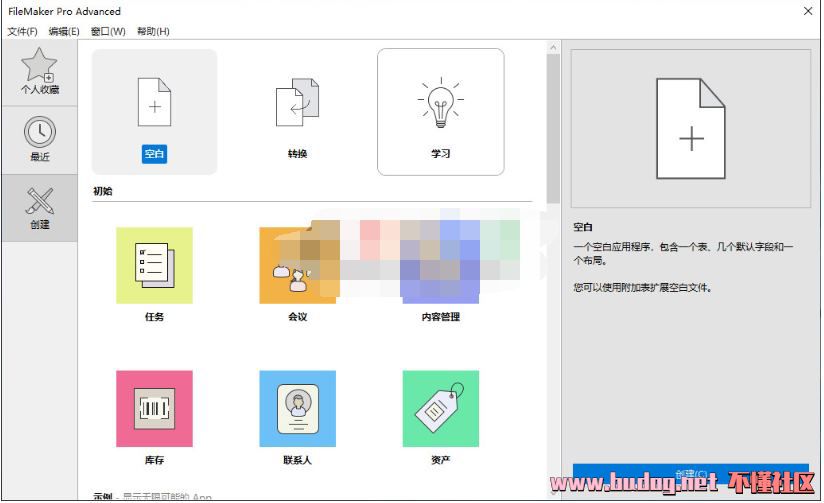Switch to 最近 recent clock tab
The width and height of the screenshot is (824, 503).
39,140
